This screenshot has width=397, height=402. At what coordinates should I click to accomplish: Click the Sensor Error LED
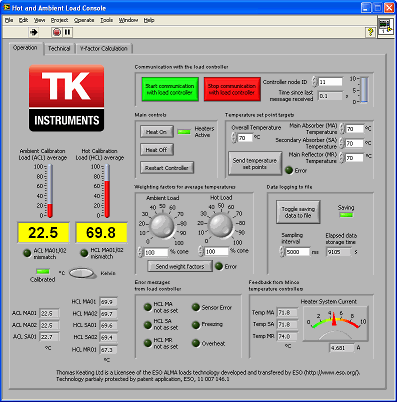click(x=196, y=307)
